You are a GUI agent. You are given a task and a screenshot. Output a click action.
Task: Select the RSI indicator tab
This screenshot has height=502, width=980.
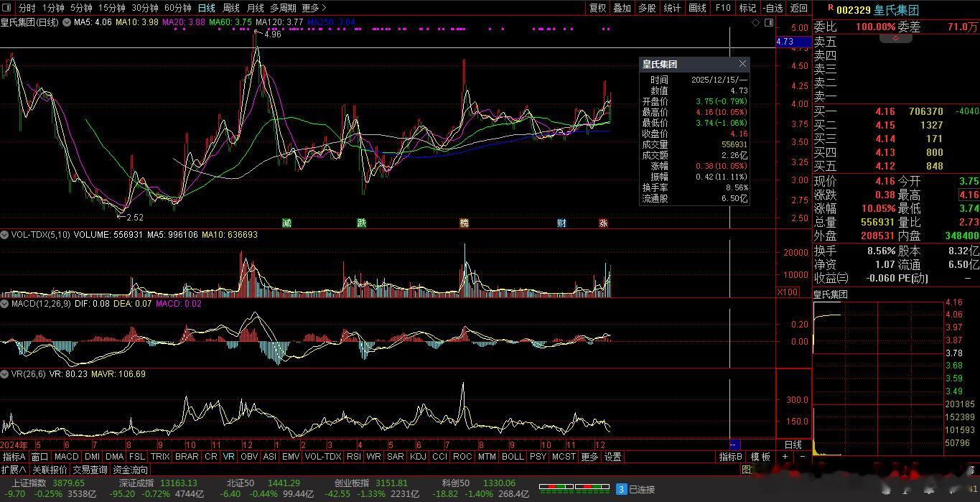(x=354, y=457)
